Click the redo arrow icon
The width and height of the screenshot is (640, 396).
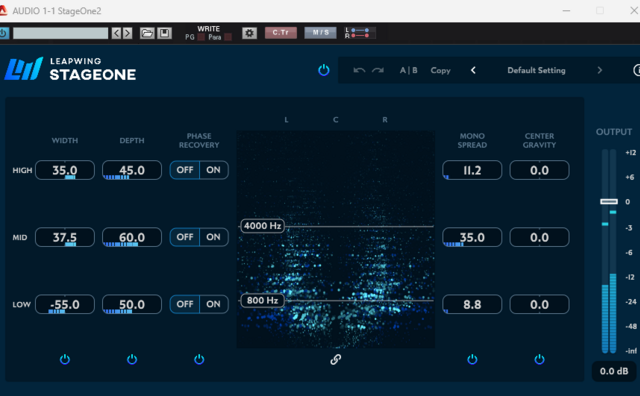tap(378, 70)
